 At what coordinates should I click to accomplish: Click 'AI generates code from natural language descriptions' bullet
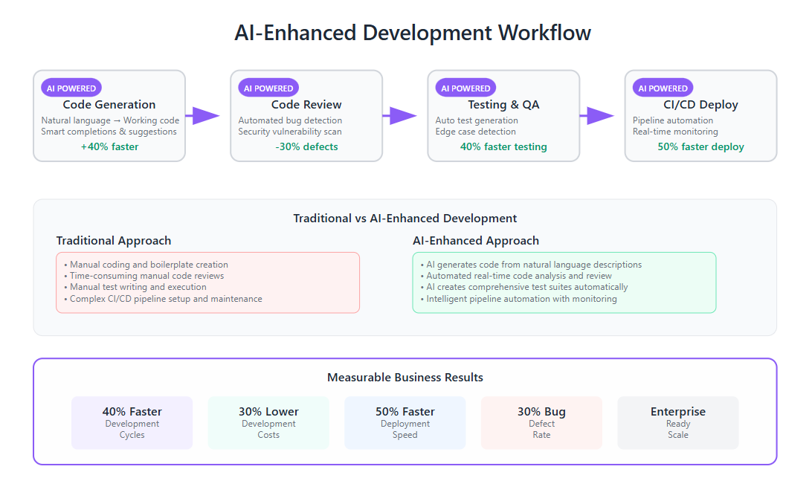(x=531, y=265)
